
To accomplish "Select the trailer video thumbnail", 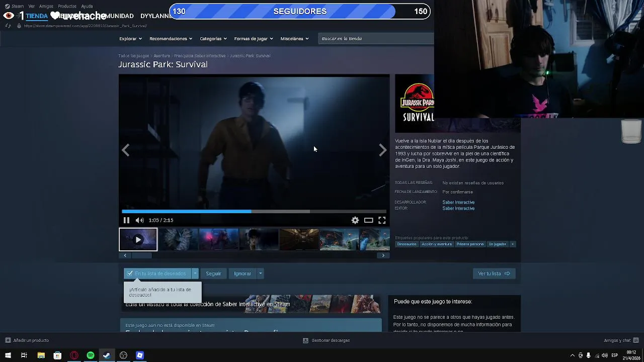I will click(138, 240).
